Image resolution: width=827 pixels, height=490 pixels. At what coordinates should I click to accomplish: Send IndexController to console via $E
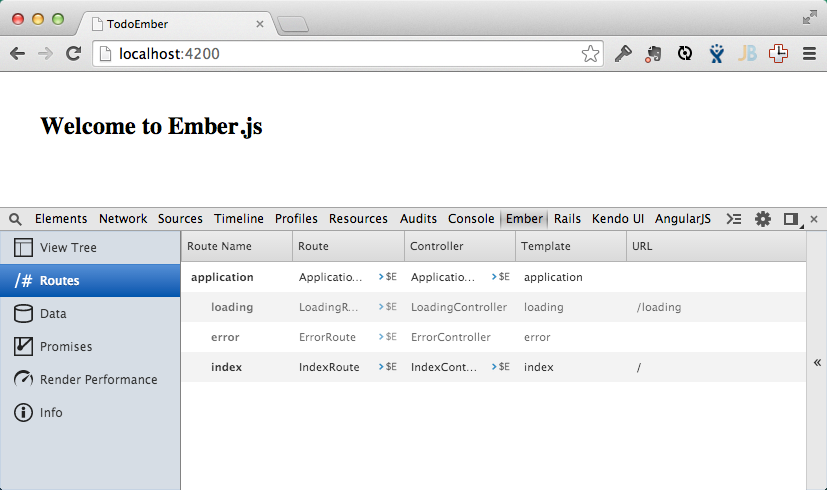tap(501, 367)
